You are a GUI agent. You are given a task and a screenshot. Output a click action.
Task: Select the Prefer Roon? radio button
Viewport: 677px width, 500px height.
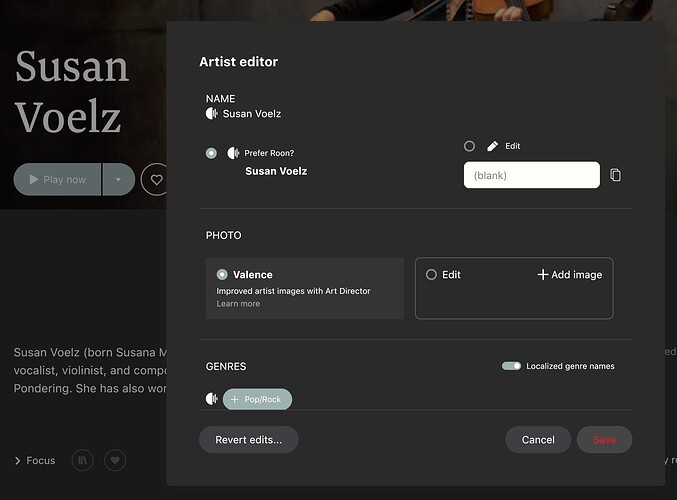(x=211, y=153)
